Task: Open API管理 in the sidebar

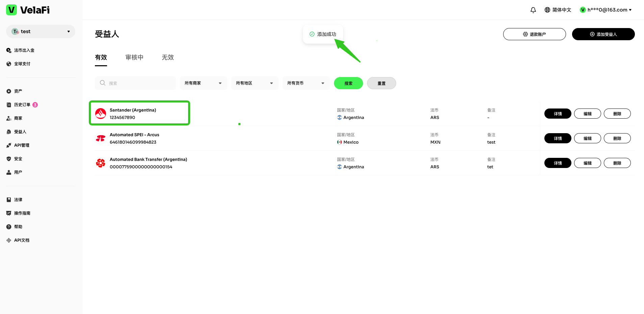Action: pos(22,145)
